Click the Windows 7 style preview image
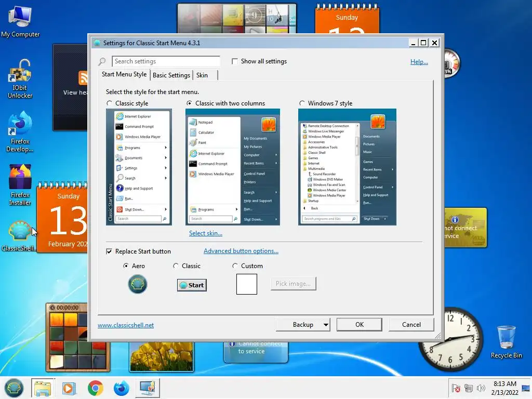This screenshot has width=532, height=399. tap(347, 167)
